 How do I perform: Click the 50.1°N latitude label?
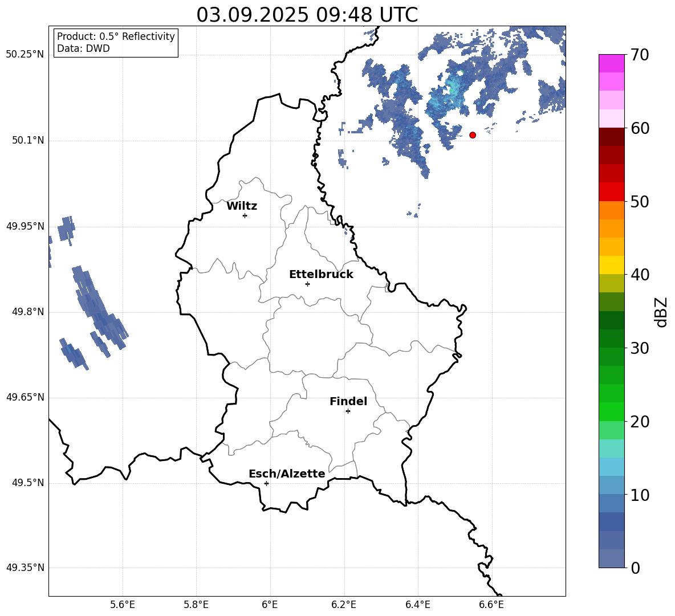(28, 141)
